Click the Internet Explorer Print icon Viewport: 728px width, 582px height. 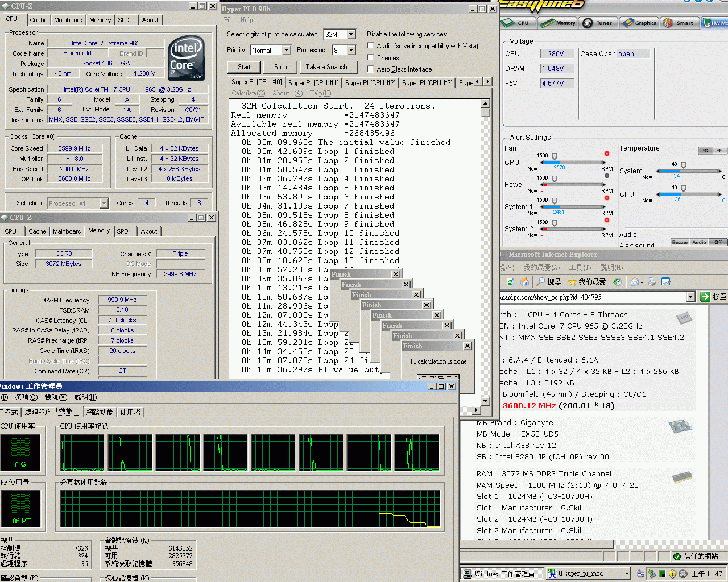pyautogui.click(x=652, y=282)
